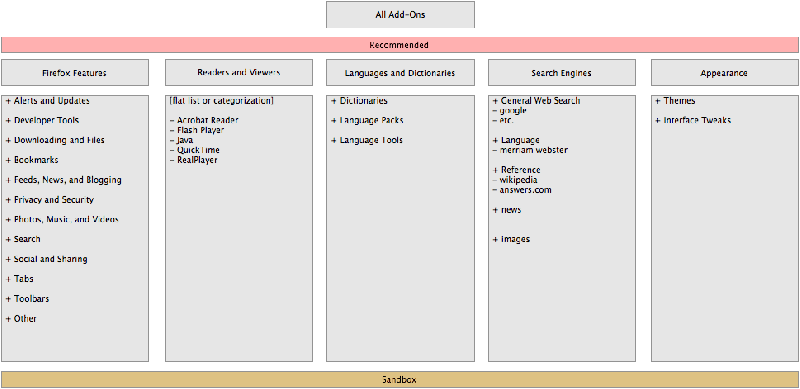
Task: Expand the images category
Action: tap(511, 239)
